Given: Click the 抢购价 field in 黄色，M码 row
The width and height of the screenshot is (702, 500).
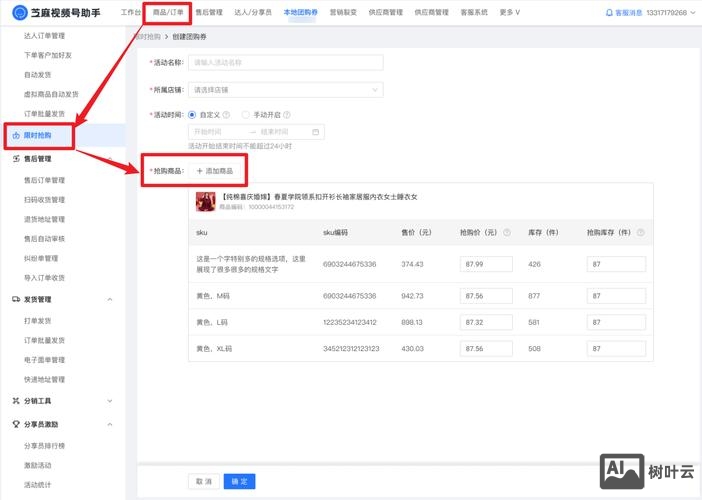Looking at the screenshot, I should coord(486,296).
